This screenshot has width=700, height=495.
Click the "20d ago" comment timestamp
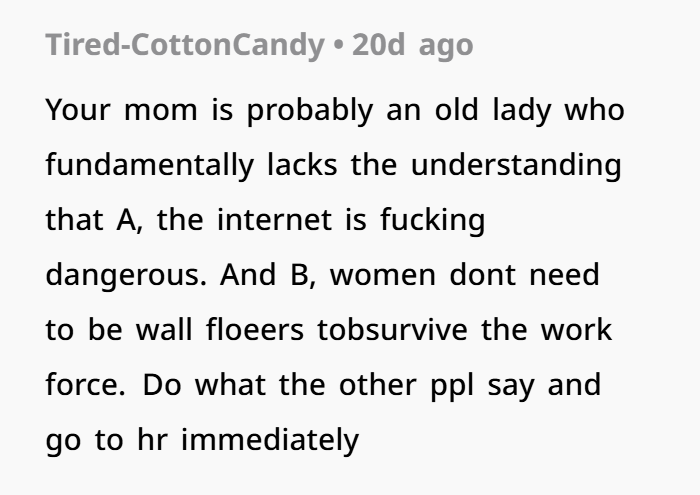(x=412, y=45)
